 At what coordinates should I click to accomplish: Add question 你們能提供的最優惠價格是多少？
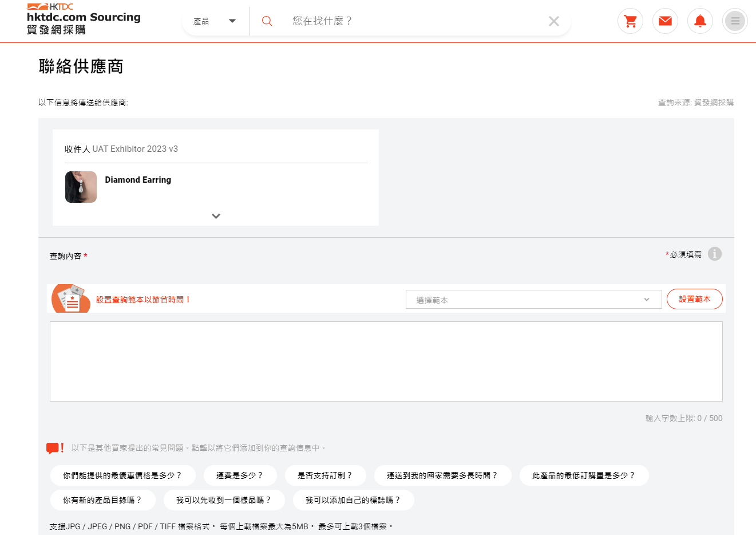(x=122, y=475)
